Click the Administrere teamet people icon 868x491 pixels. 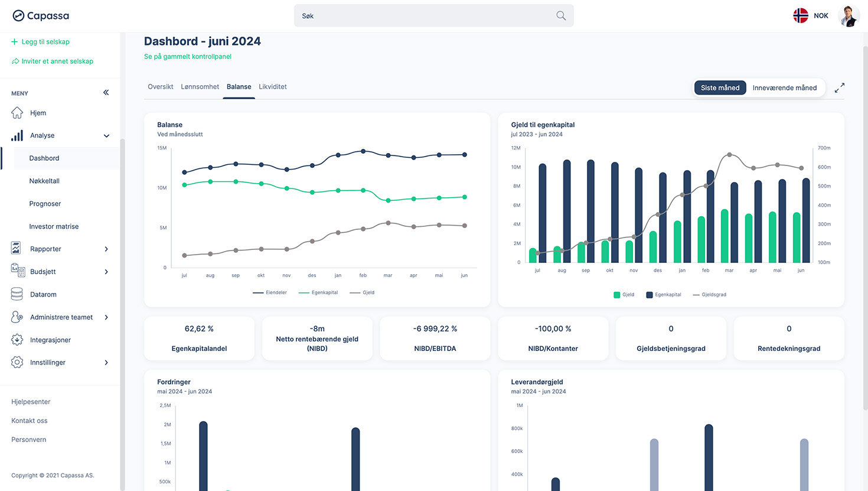17,317
